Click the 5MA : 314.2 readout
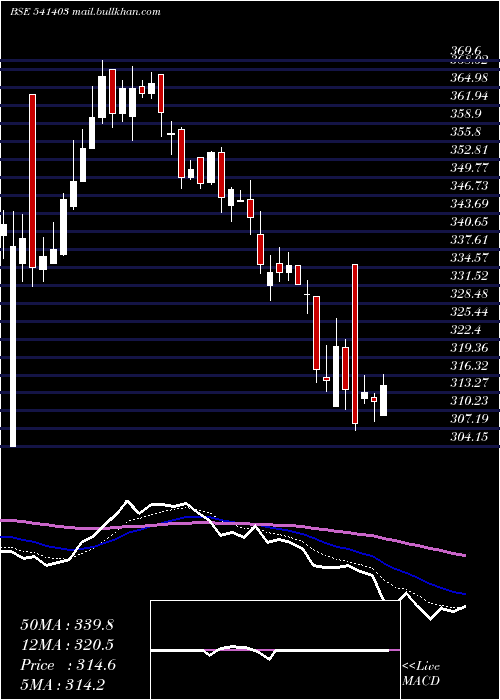This screenshot has width=500, height=700. 62,685
